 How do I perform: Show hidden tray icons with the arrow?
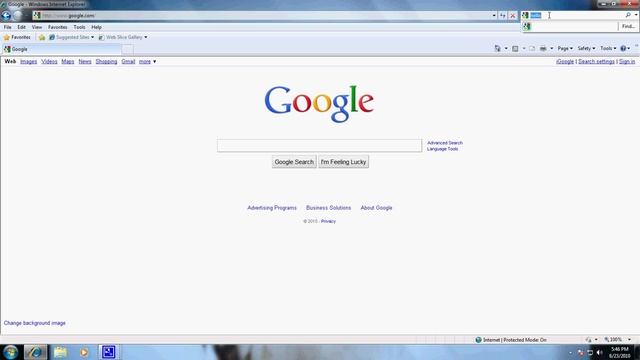571,352
